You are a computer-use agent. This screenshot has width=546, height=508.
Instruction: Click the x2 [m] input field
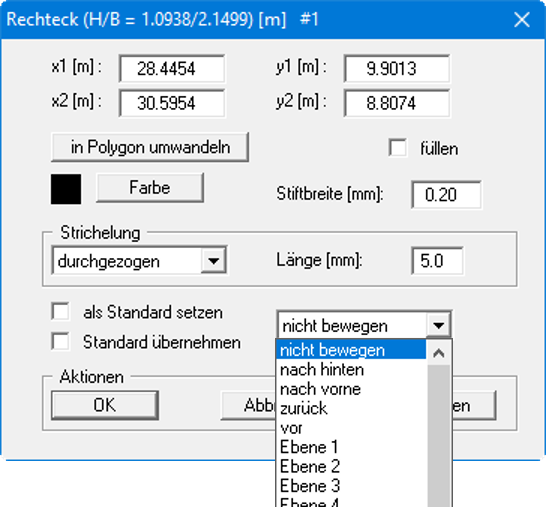pos(172,103)
